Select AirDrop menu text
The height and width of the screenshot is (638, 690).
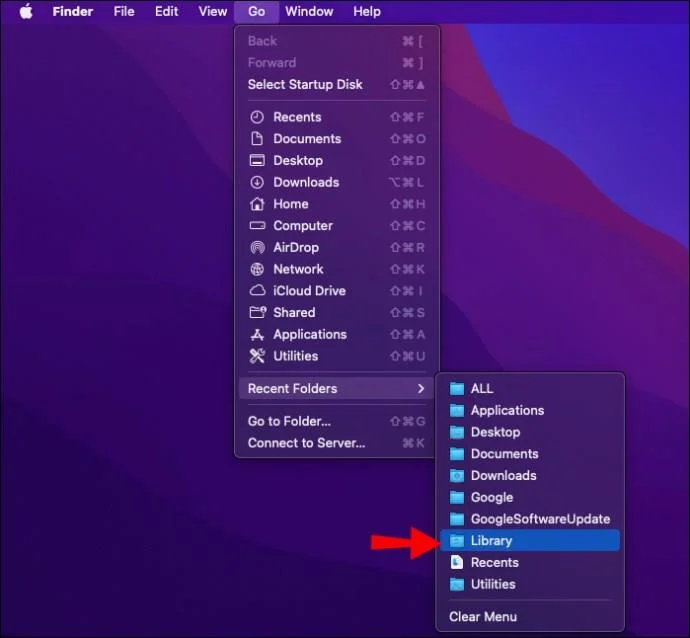pyautogui.click(x=296, y=247)
